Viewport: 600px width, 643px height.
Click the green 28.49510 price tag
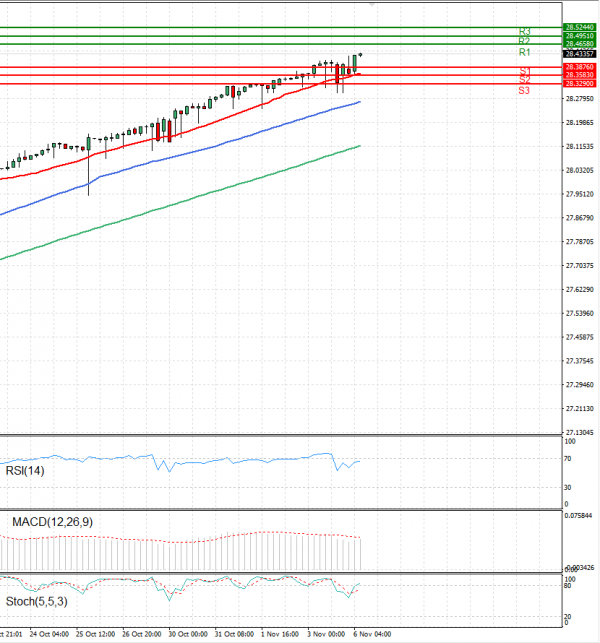pos(579,36)
